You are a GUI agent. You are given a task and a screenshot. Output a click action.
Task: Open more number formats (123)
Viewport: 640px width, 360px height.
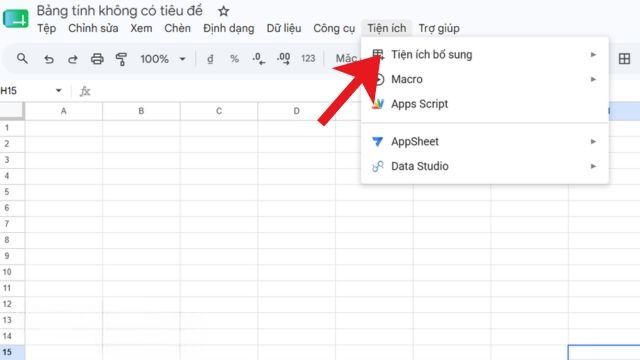point(308,59)
